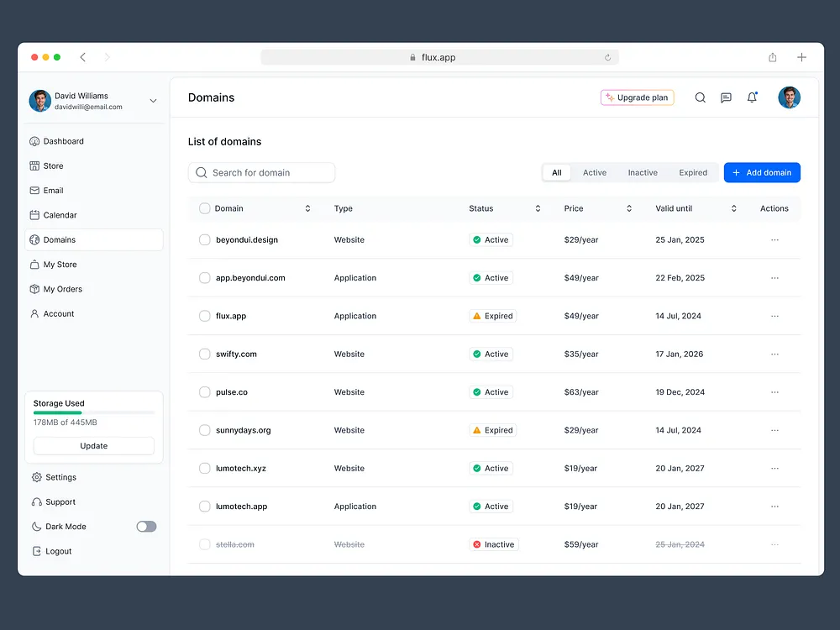Click the Add domain button
This screenshot has height=630, width=840.
[762, 172]
